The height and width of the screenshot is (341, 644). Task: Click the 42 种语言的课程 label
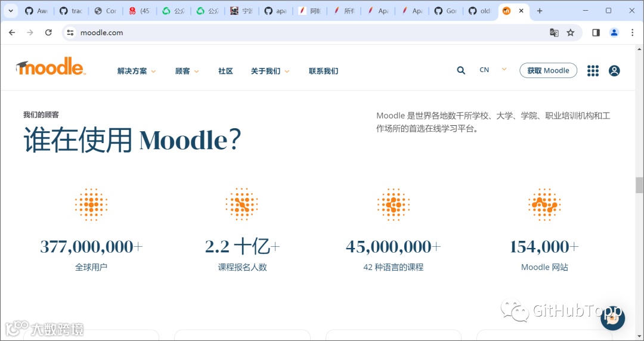(393, 268)
